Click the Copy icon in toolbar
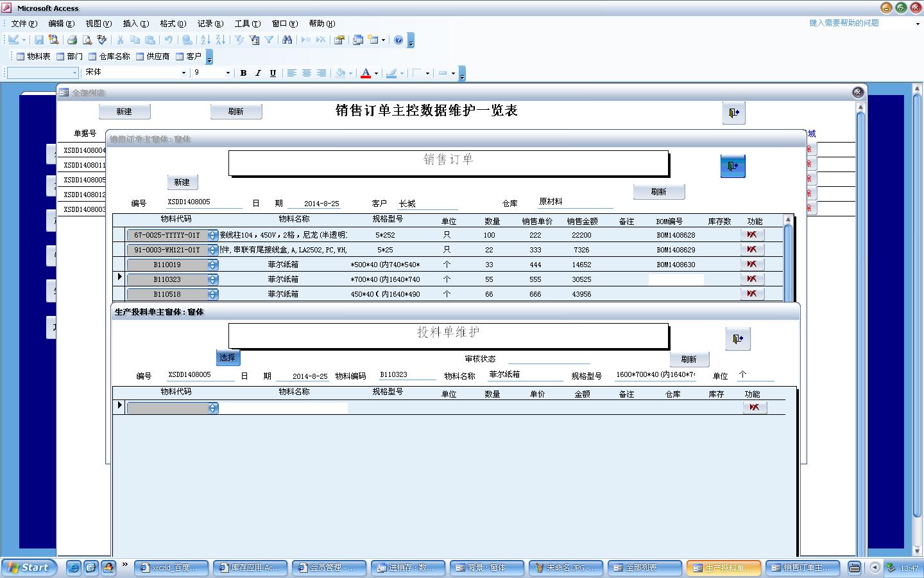This screenshot has width=924, height=578. [x=135, y=40]
